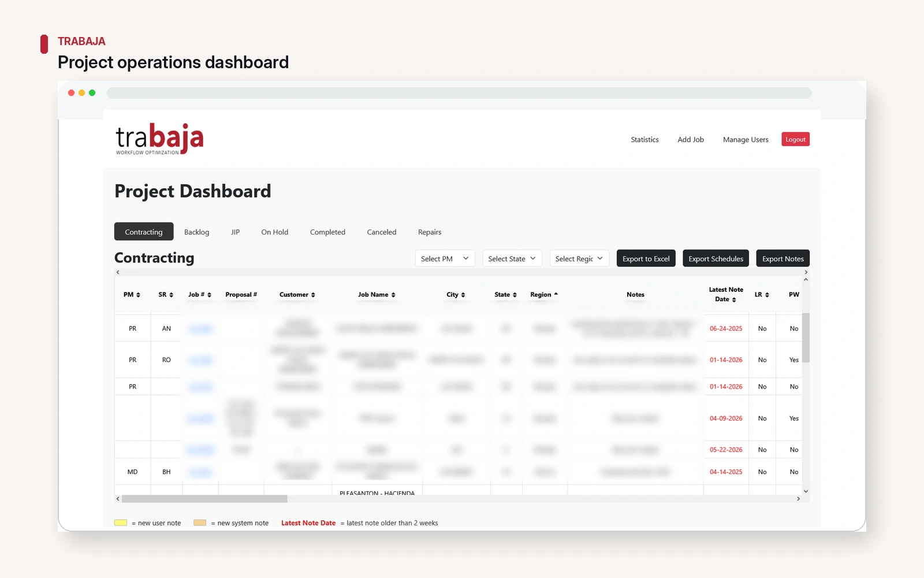Sort by the SR column
The height and width of the screenshot is (578, 924).
(166, 295)
